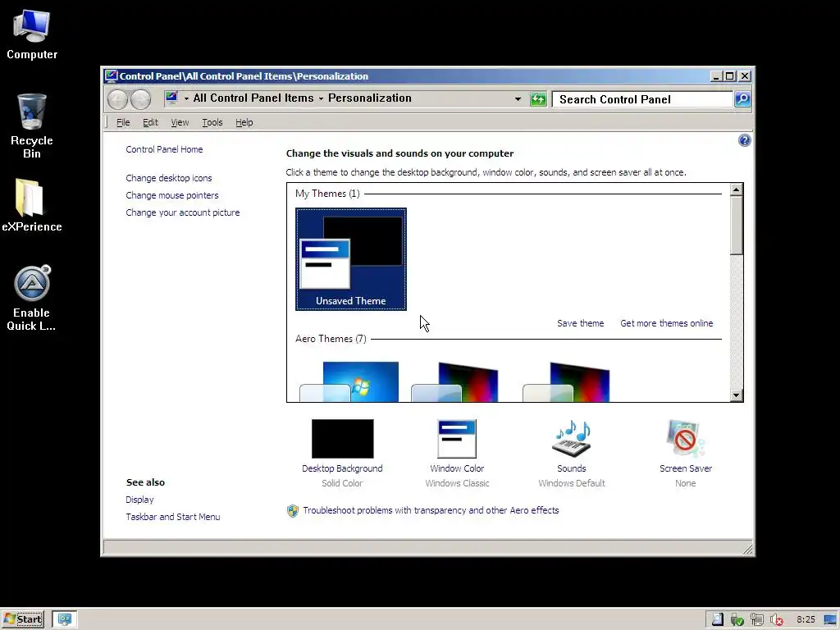
Task: Select the third Aero theme thumbnail
Action: [x=566, y=381]
